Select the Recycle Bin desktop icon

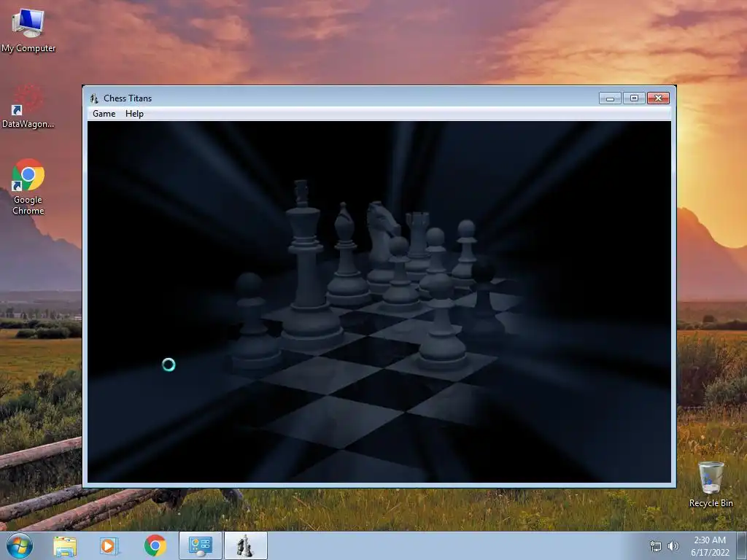coord(711,484)
